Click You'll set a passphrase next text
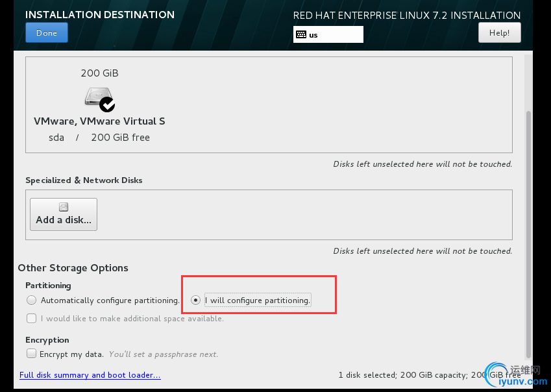 click(x=164, y=354)
